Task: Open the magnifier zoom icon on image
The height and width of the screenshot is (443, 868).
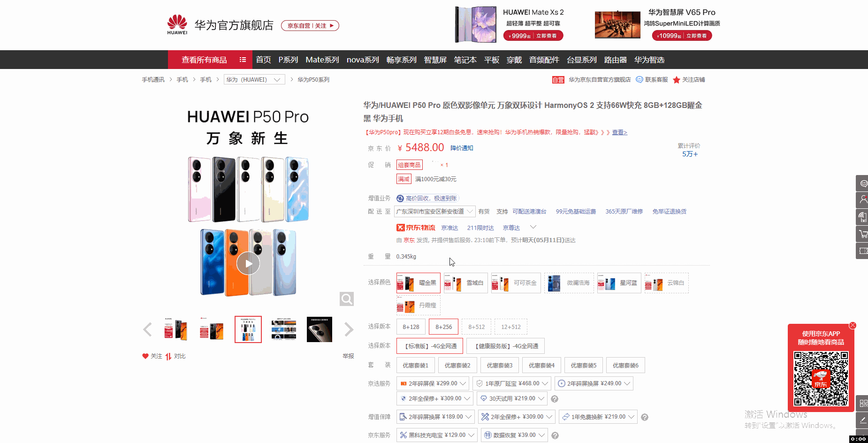Action: click(x=347, y=299)
